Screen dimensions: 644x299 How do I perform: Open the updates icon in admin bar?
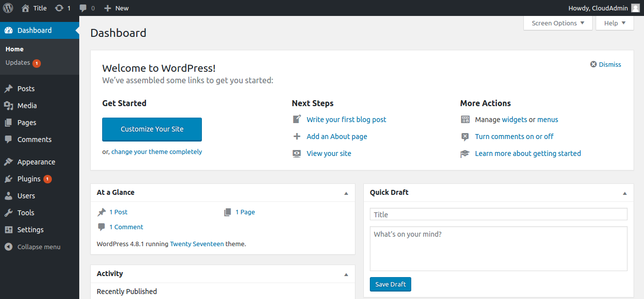click(59, 8)
